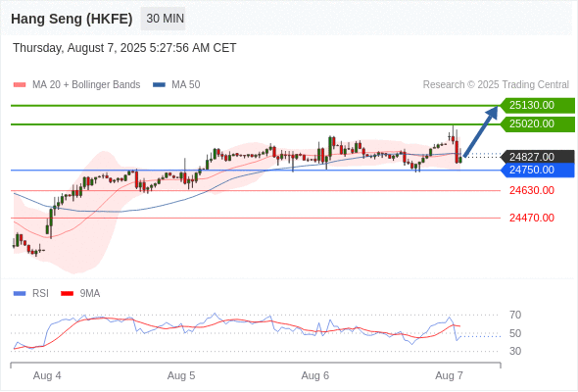
Task: Click the 25020.00 green resistance label
Action: pyautogui.click(x=538, y=123)
